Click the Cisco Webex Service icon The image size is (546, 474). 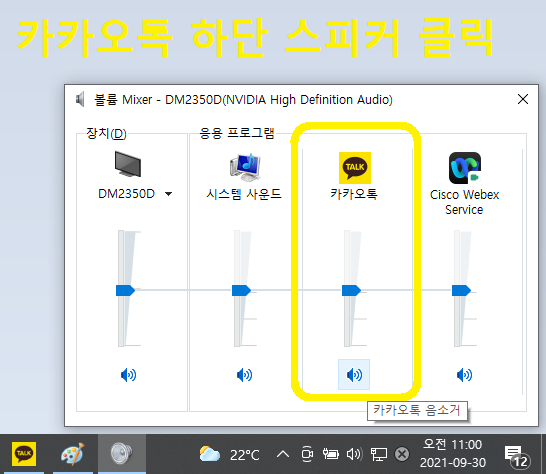pyautogui.click(x=465, y=168)
